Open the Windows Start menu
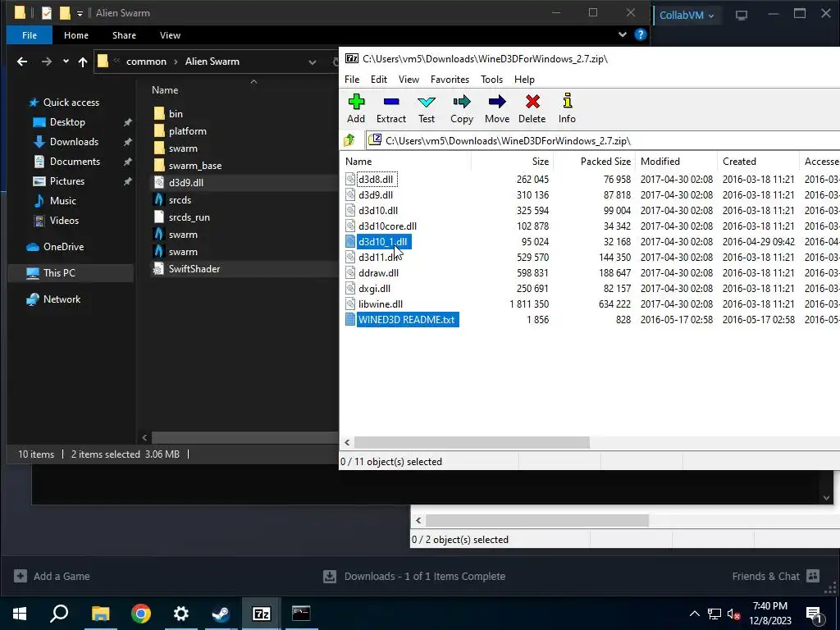The width and height of the screenshot is (840, 630). point(20,614)
